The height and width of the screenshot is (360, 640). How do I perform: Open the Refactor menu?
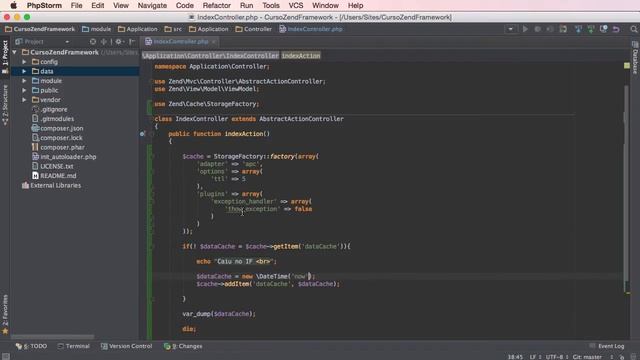coord(216,5)
